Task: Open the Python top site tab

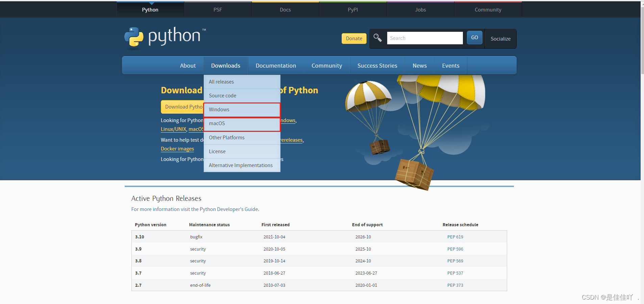Action: click(150, 9)
